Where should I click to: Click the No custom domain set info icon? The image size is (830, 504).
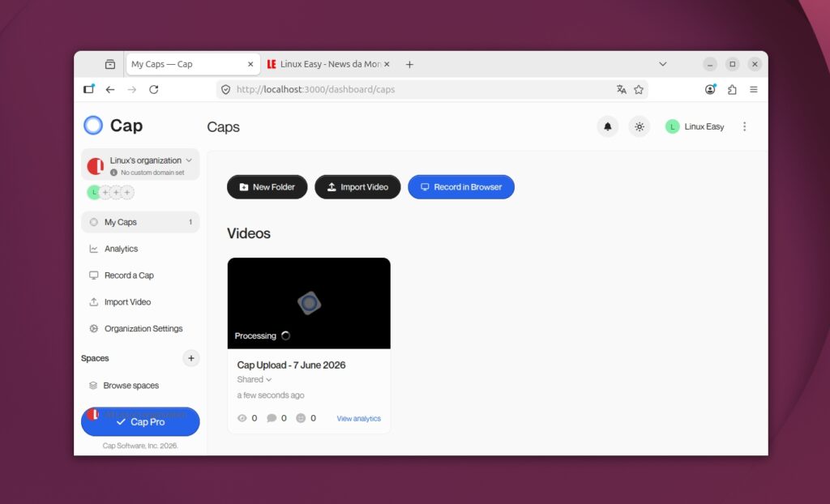(113, 173)
